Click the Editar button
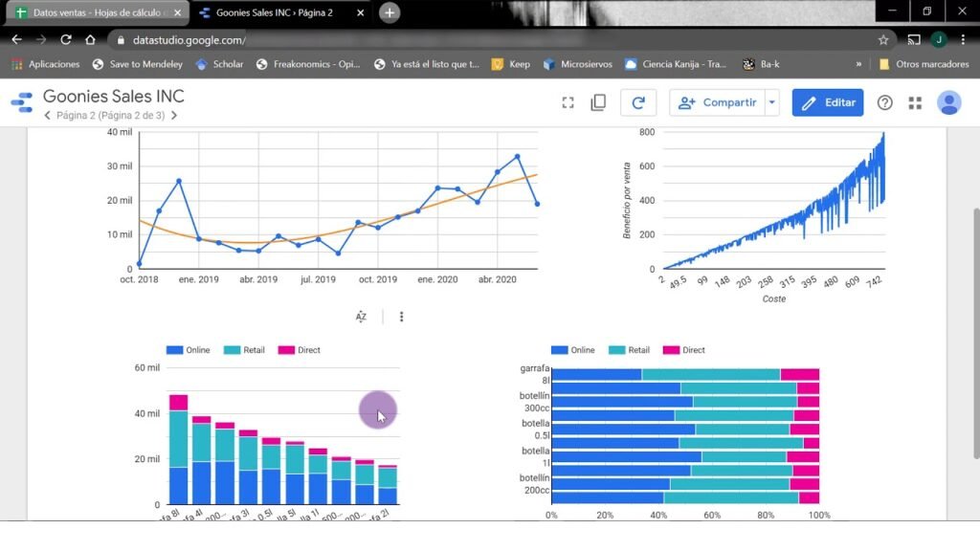The height and width of the screenshot is (551, 980). 828,102
